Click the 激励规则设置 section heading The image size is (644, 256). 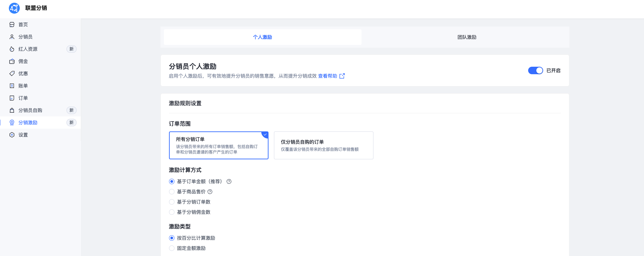(x=185, y=103)
